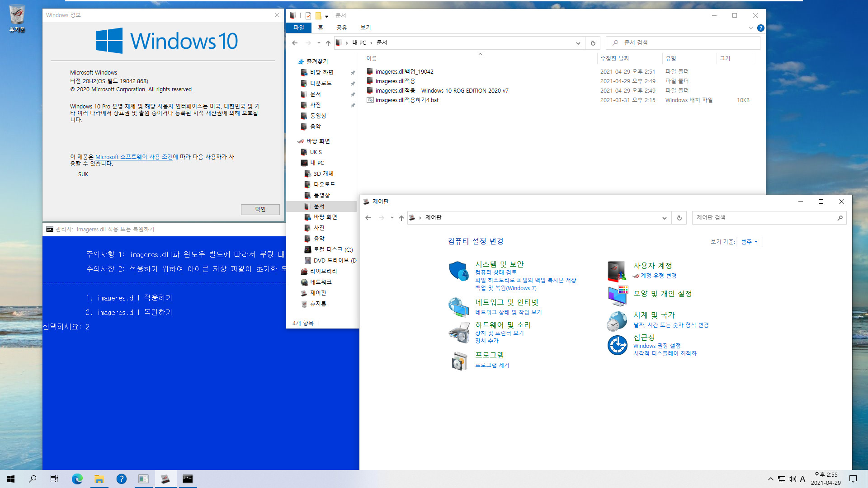Click the 확인 button in Windows 정보
This screenshot has width=868, height=488.
[260, 209]
